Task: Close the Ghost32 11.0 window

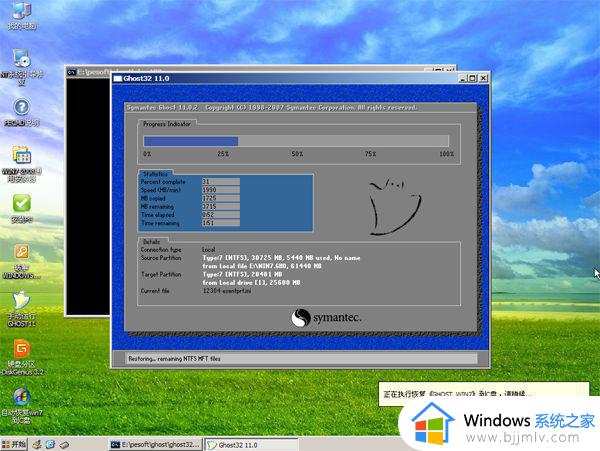Action: pos(483,78)
